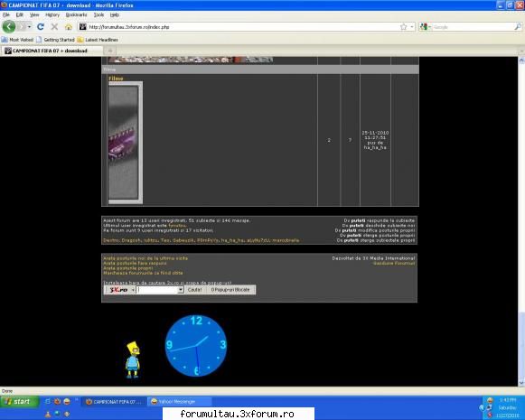The image size is (525, 420).
Task: Go back with the green Back arrow
Action: (9, 27)
